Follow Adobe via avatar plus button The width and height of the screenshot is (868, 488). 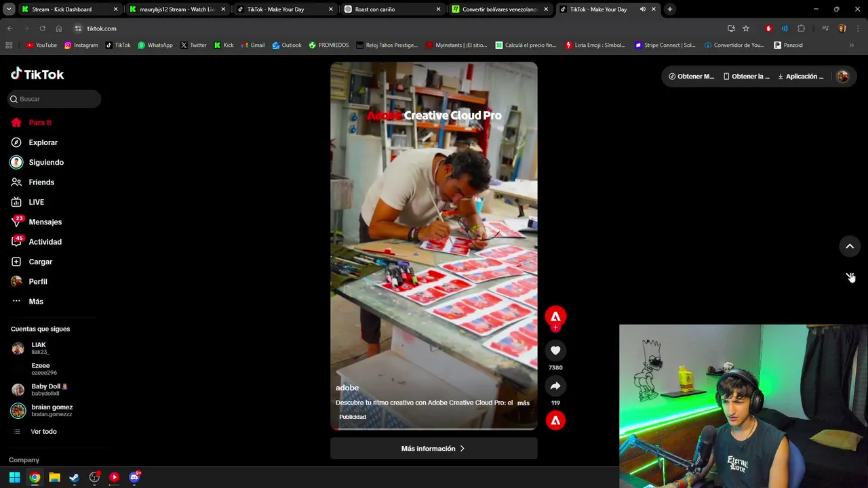coord(555,327)
